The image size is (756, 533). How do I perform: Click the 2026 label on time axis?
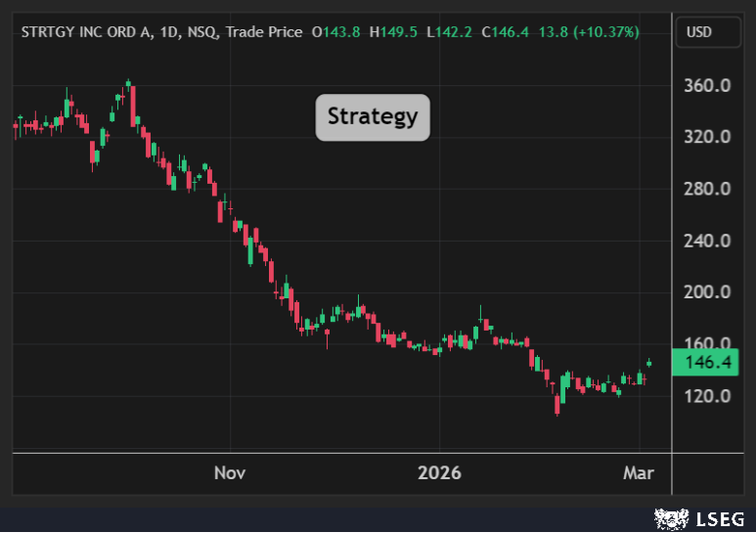click(x=438, y=473)
